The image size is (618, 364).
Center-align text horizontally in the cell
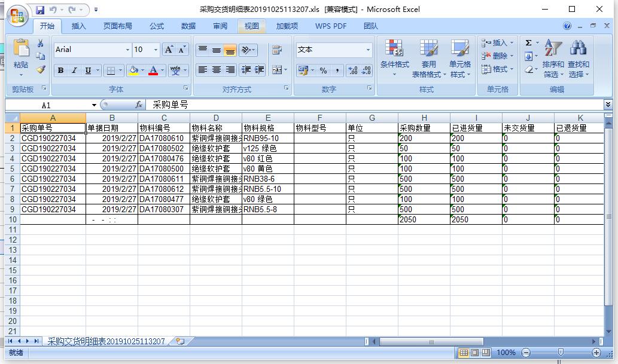pyautogui.click(x=216, y=70)
